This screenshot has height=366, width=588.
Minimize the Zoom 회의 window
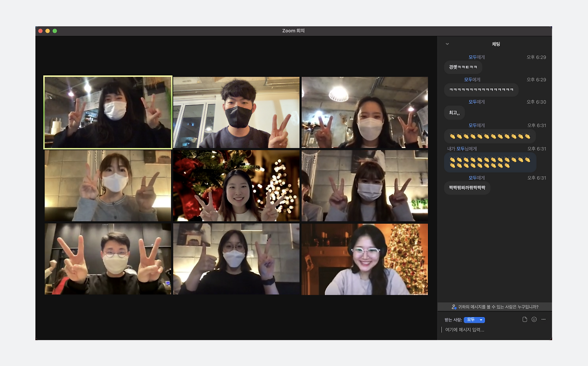(47, 31)
